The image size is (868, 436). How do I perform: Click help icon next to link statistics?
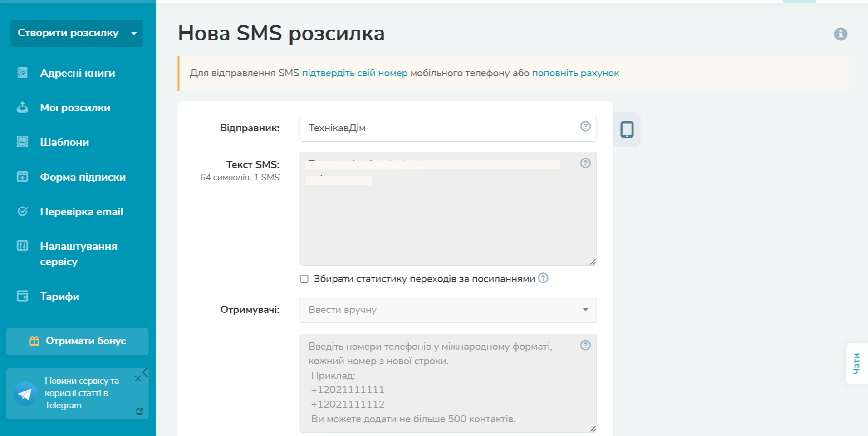543,278
